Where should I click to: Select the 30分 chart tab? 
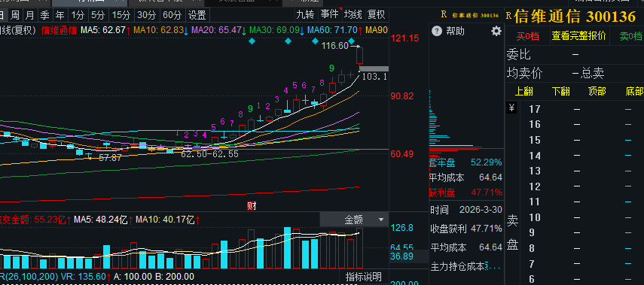147,16
